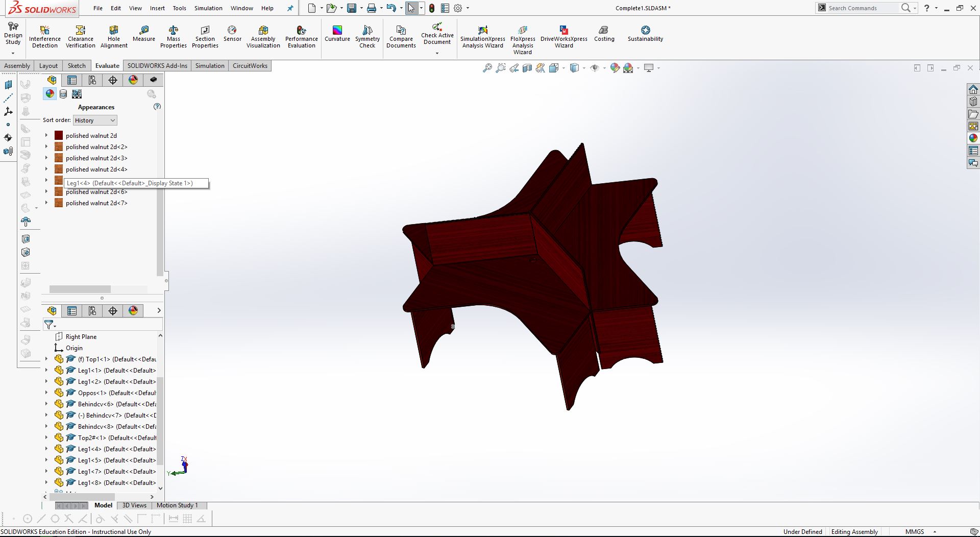Image resolution: width=980 pixels, height=537 pixels.
Task: Click the Undo icon
Action: click(391, 8)
